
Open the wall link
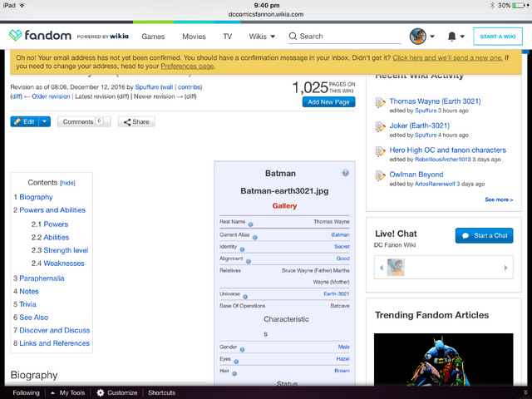167,86
